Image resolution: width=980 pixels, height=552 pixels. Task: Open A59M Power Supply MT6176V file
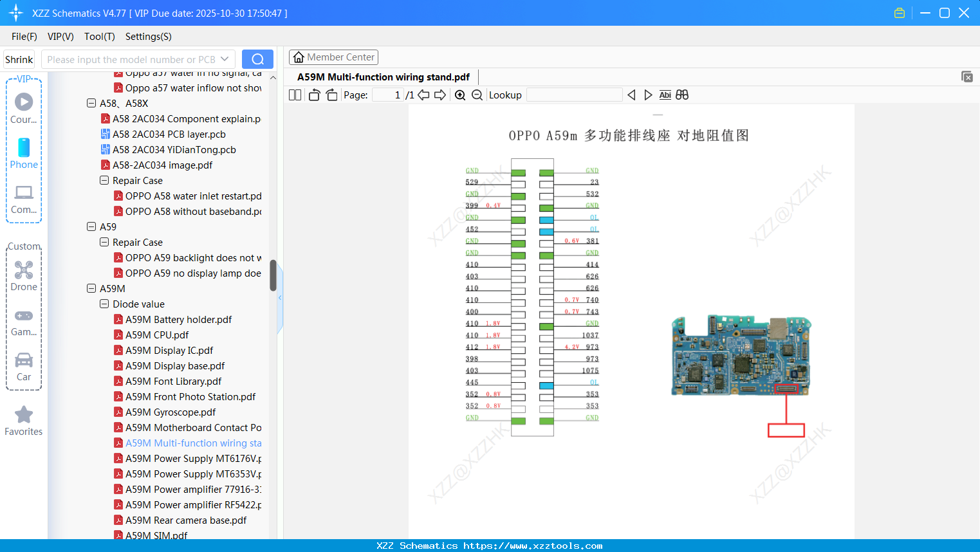[194, 458]
